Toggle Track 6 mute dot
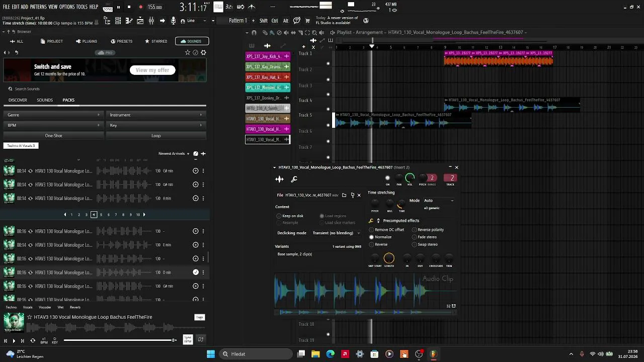Image resolution: width=644 pixels, height=362 pixels. 328,141
